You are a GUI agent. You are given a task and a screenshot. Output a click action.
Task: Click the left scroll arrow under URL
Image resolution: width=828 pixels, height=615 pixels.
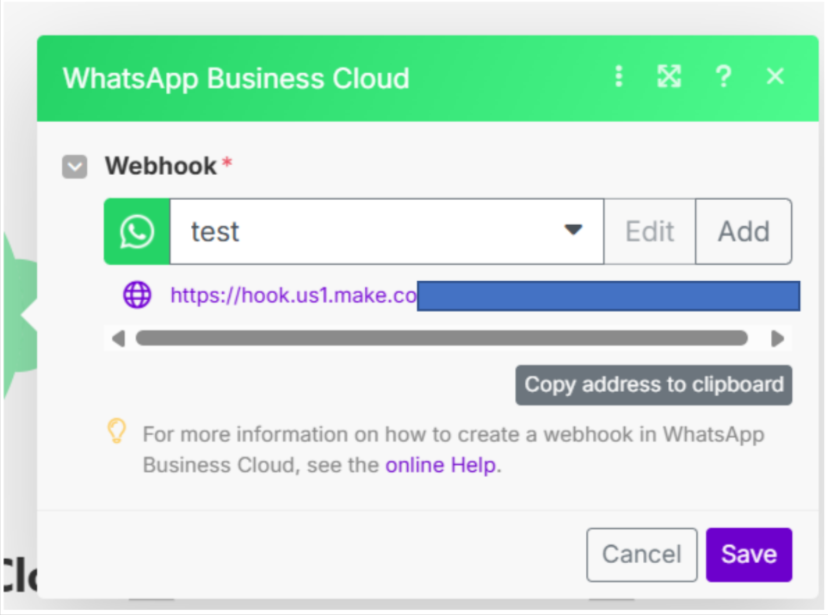point(118,338)
